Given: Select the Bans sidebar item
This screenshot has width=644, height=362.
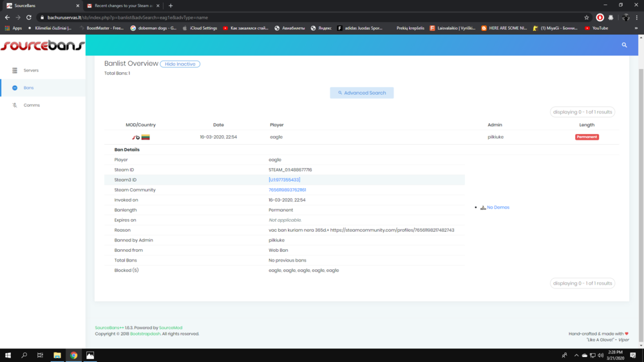Looking at the screenshot, I should click(x=28, y=88).
